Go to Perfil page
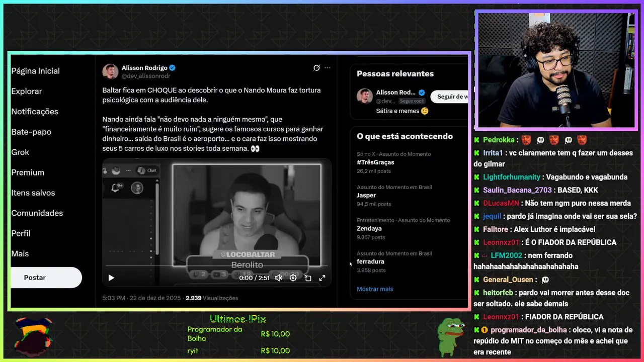Image resolution: width=644 pixels, height=362 pixels. coord(21,233)
